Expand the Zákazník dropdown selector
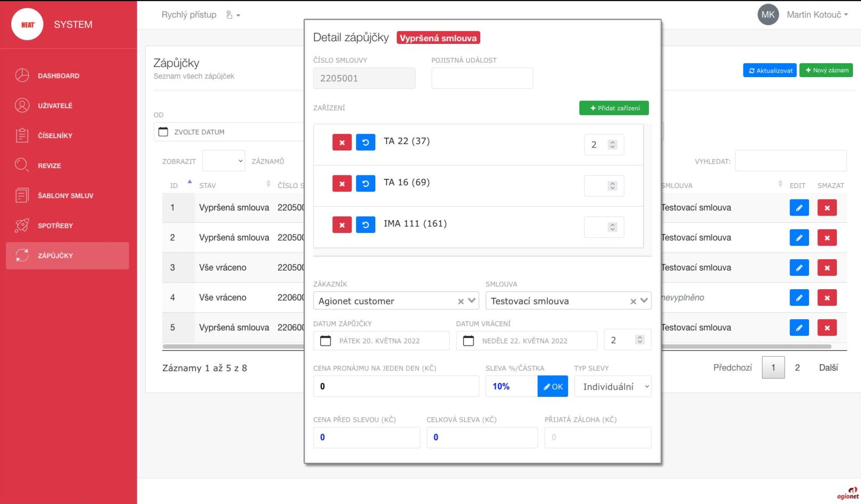Image resolution: width=861 pixels, height=504 pixels. click(472, 300)
